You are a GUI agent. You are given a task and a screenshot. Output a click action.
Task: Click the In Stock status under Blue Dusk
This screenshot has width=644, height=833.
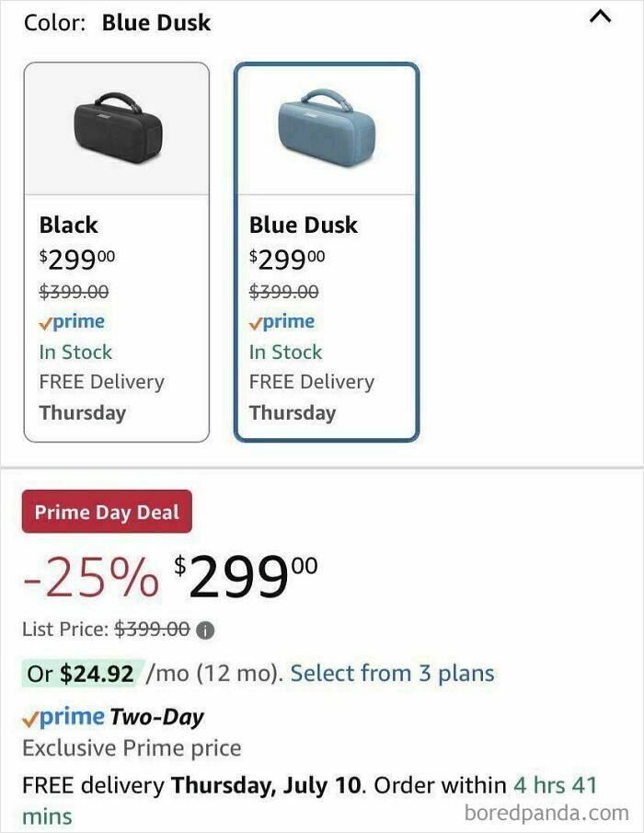point(285,352)
